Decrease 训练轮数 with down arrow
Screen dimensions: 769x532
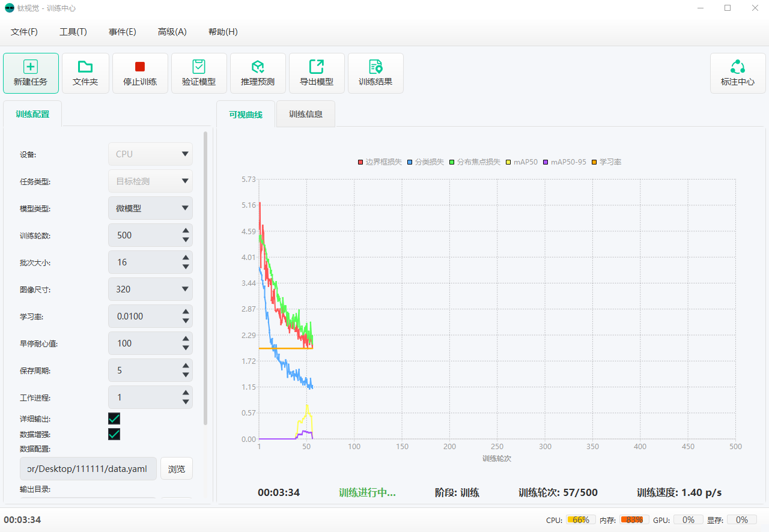[x=186, y=240]
